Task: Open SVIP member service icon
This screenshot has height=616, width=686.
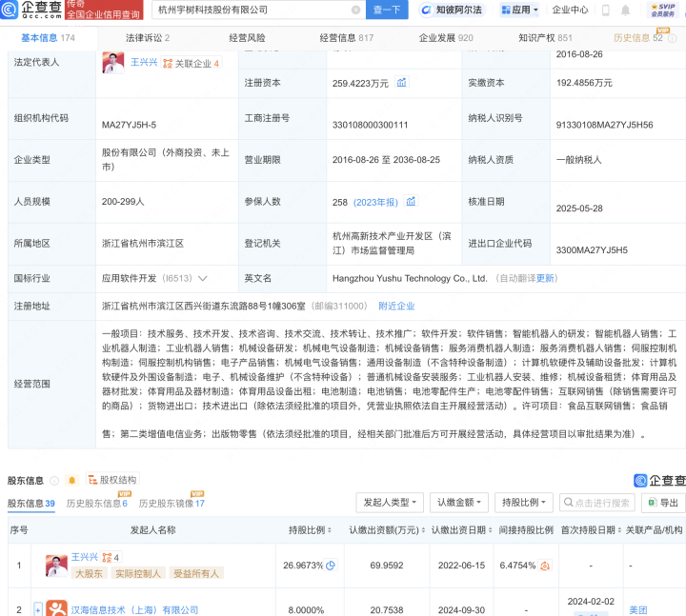Action: (x=663, y=10)
